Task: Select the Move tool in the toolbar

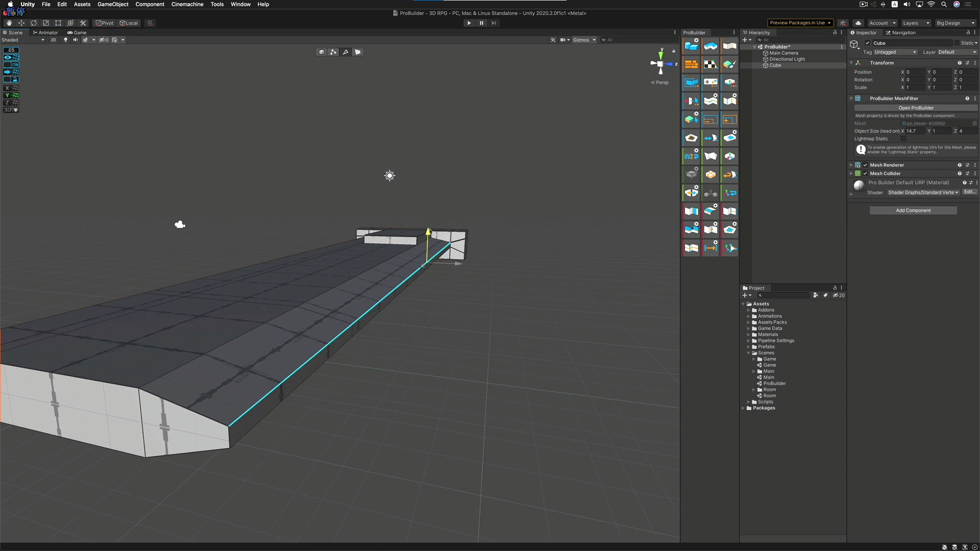Action: tap(21, 23)
